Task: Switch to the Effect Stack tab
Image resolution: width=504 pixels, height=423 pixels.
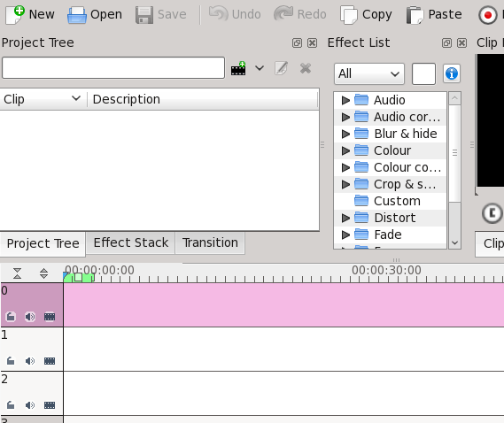Action: pos(130,242)
